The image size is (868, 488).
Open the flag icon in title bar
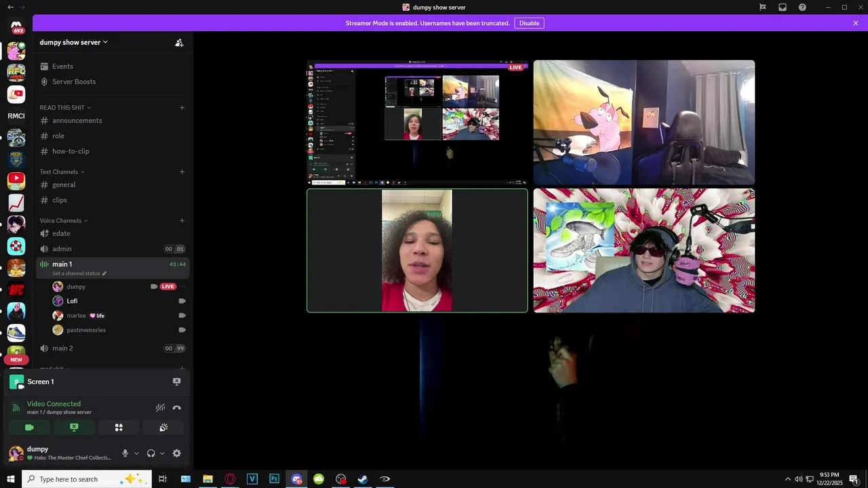click(x=763, y=7)
